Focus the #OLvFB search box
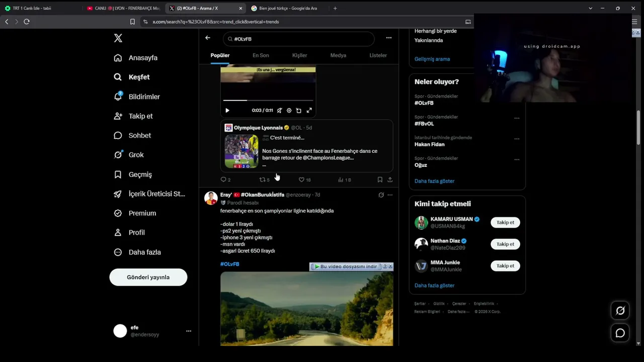This screenshot has height=362, width=644. [x=298, y=39]
